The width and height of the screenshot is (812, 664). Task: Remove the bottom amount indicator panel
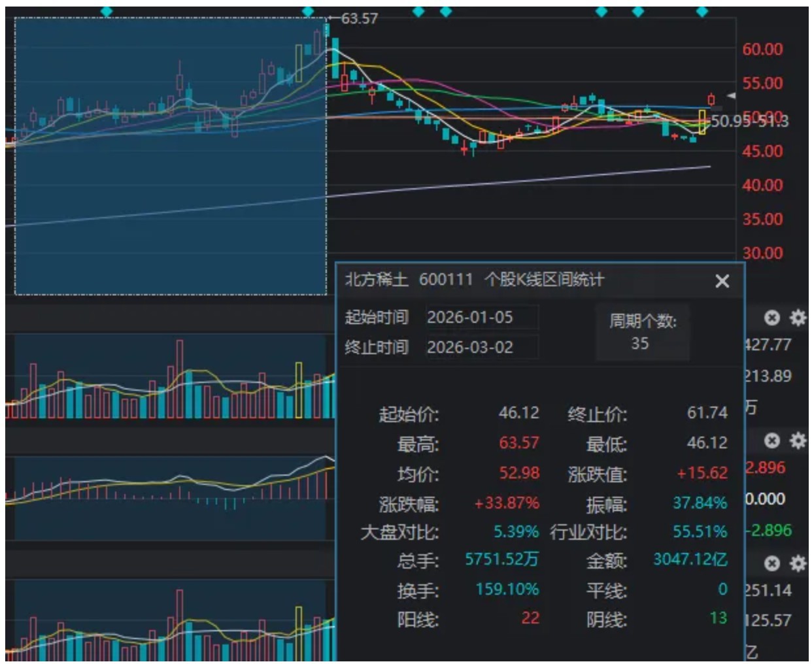tap(772, 563)
